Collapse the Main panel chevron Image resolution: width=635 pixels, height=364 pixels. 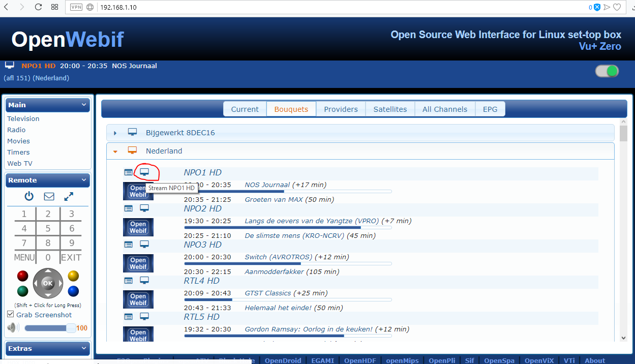[x=84, y=105]
